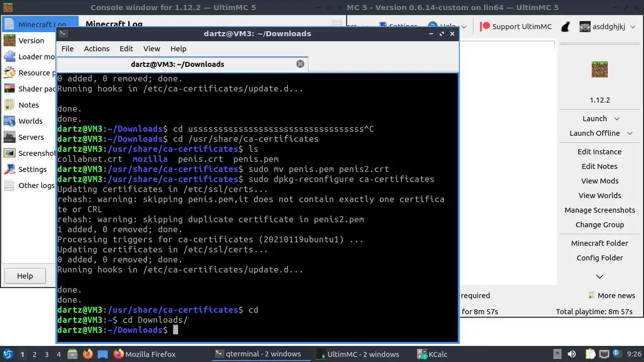
Task: Open Worlds page in console sidebar
Action: coord(29,121)
